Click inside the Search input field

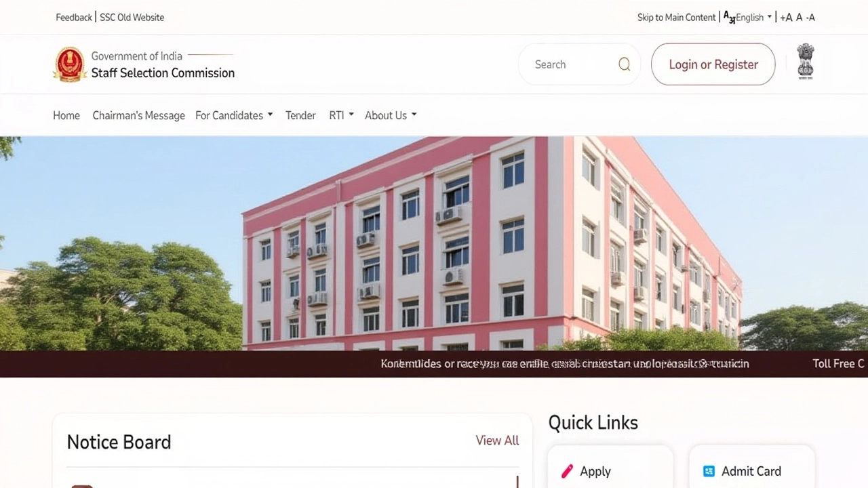573,64
